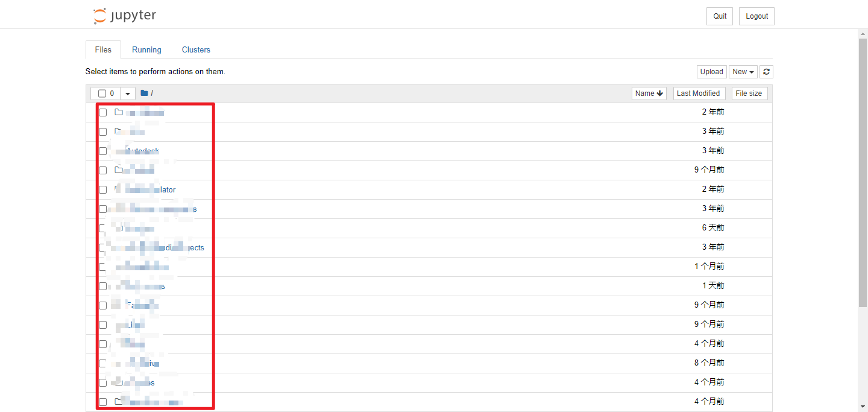This screenshot has height=412, width=868.
Task: Sort the list by File size
Action: [x=749, y=93]
